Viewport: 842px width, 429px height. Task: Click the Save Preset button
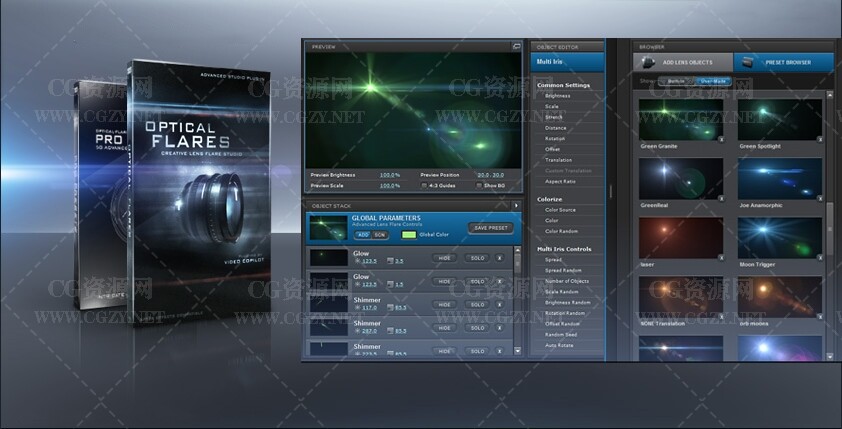click(489, 227)
